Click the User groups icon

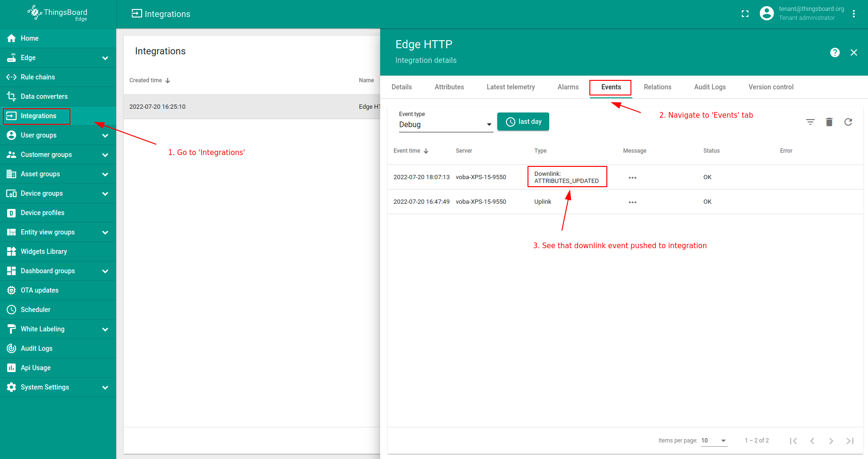[x=11, y=135]
